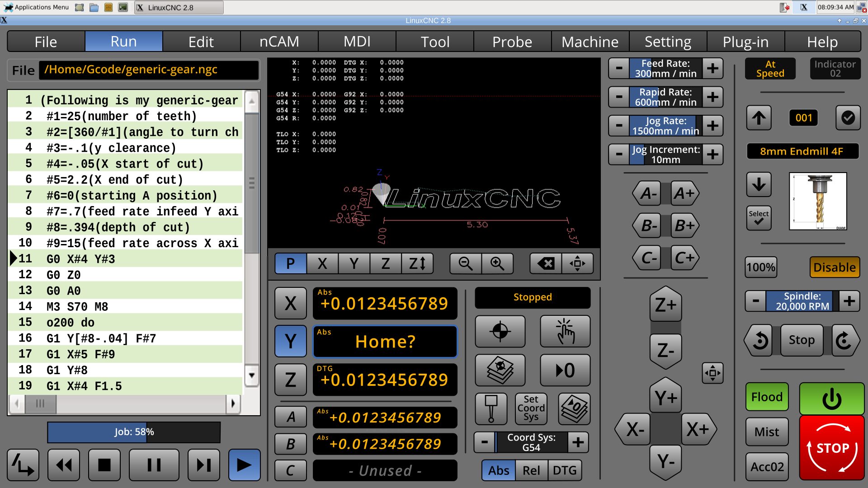Open the Tool tab
868x488 pixels.
point(434,41)
